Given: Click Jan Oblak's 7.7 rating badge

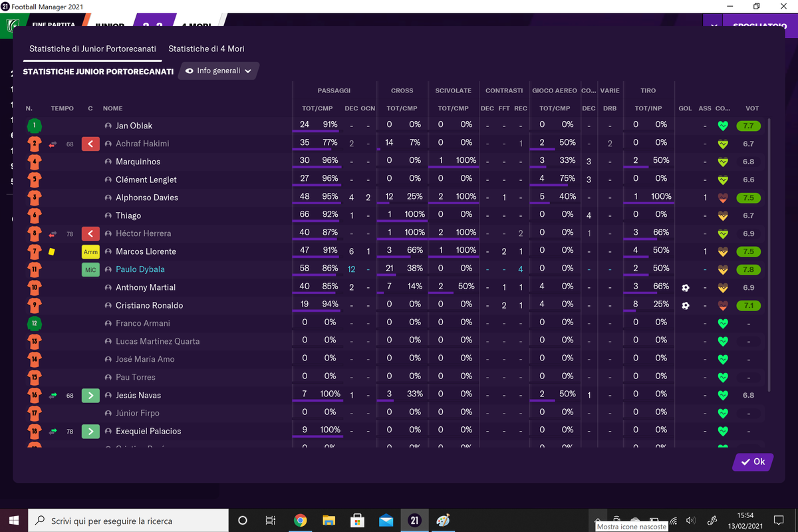Looking at the screenshot, I should [x=748, y=126].
